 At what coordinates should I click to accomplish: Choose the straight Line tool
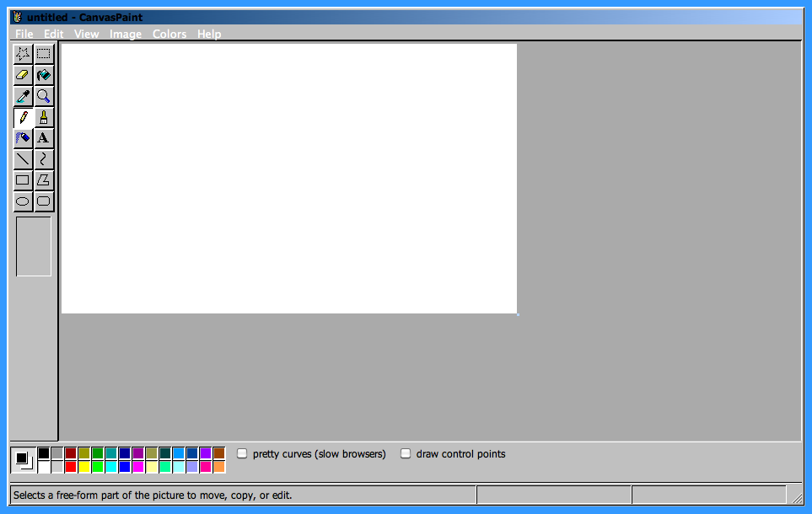23,159
